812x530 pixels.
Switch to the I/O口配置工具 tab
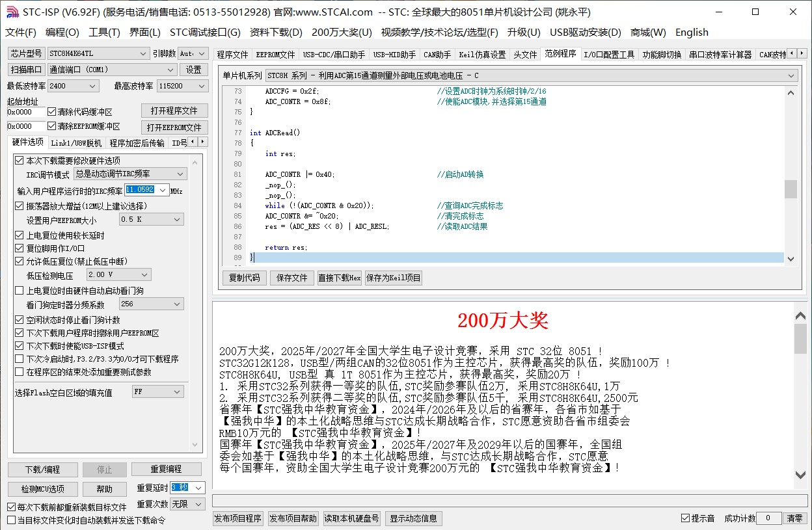[x=609, y=55]
